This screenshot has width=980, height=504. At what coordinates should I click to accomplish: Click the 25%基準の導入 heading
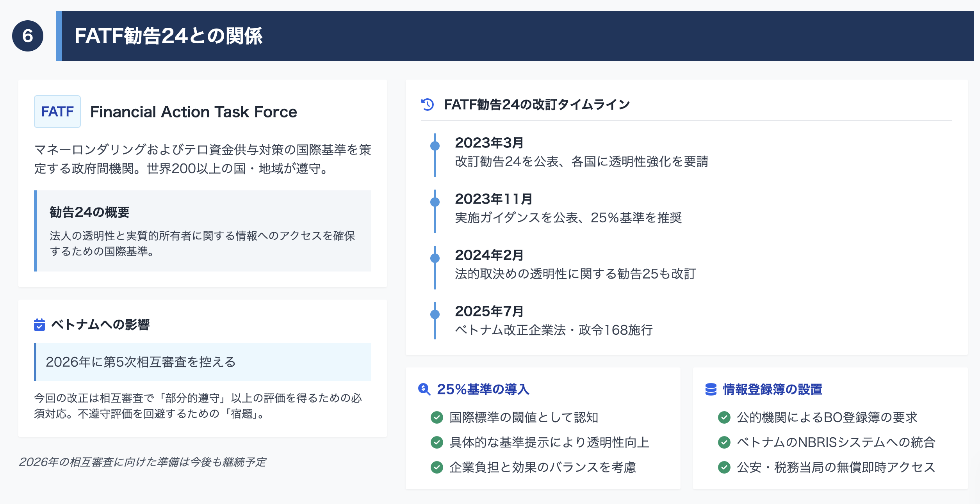tap(483, 389)
